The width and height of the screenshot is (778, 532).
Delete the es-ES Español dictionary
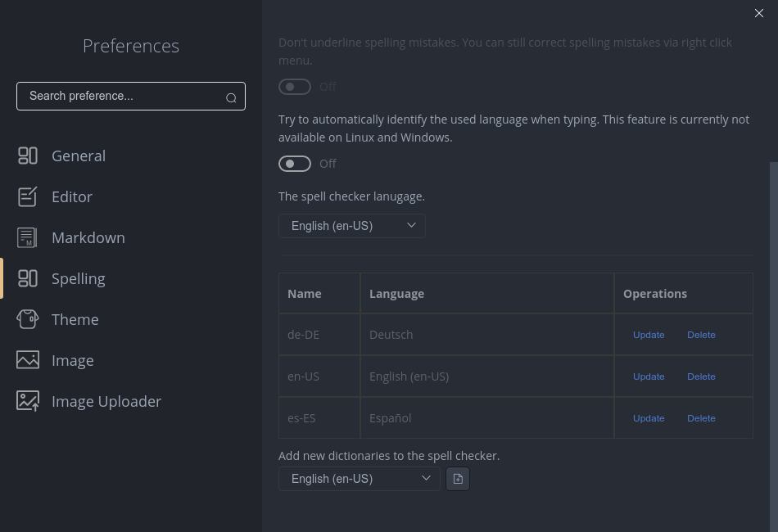tap(701, 418)
